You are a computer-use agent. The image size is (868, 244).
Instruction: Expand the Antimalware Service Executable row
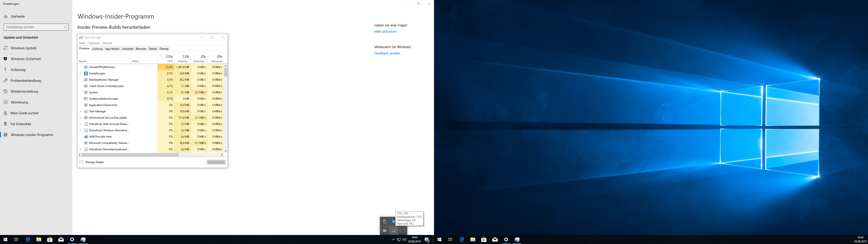click(x=80, y=118)
